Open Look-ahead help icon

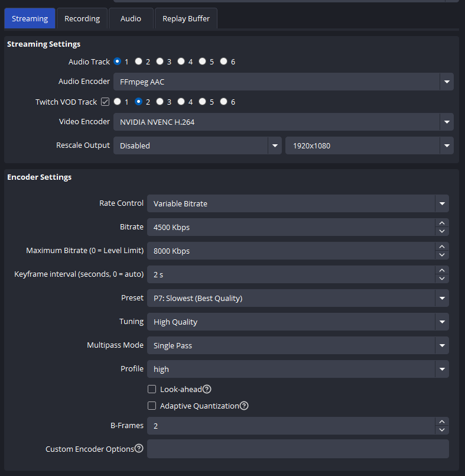207,389
